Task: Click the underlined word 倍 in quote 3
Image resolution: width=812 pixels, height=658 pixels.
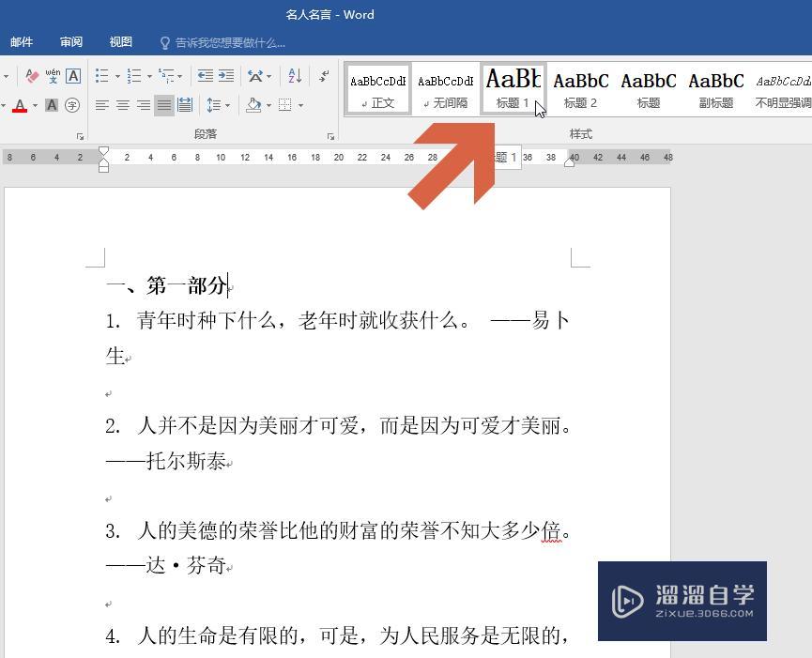Action: click(552, 531)
